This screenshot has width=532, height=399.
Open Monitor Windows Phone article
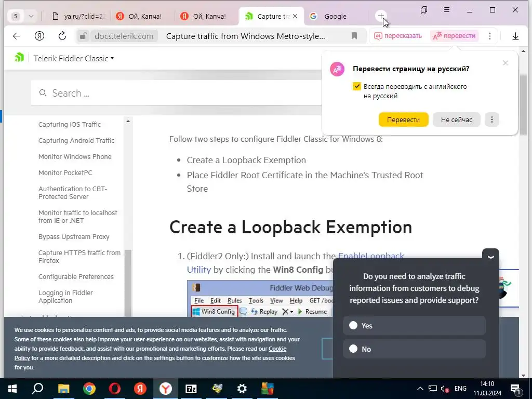[75, 156]
